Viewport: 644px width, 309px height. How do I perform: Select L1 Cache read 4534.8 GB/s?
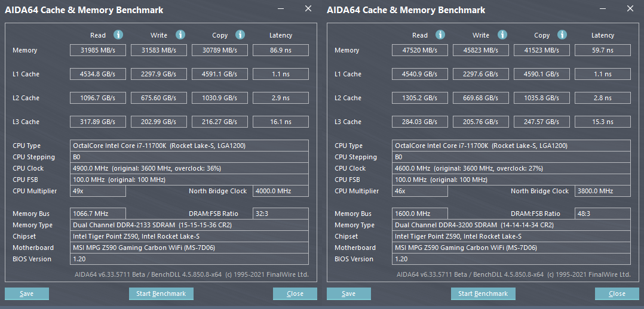[98, 74]
